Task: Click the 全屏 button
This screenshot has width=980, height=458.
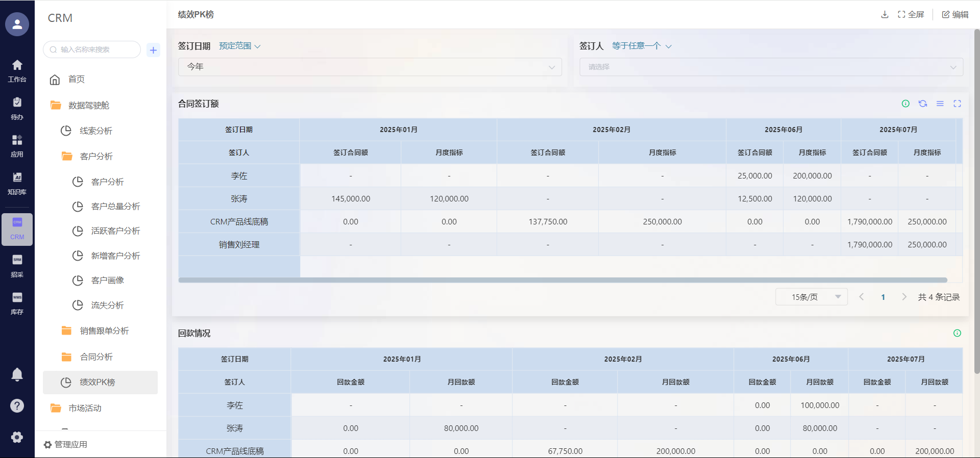Action: (x=911, y=14)
